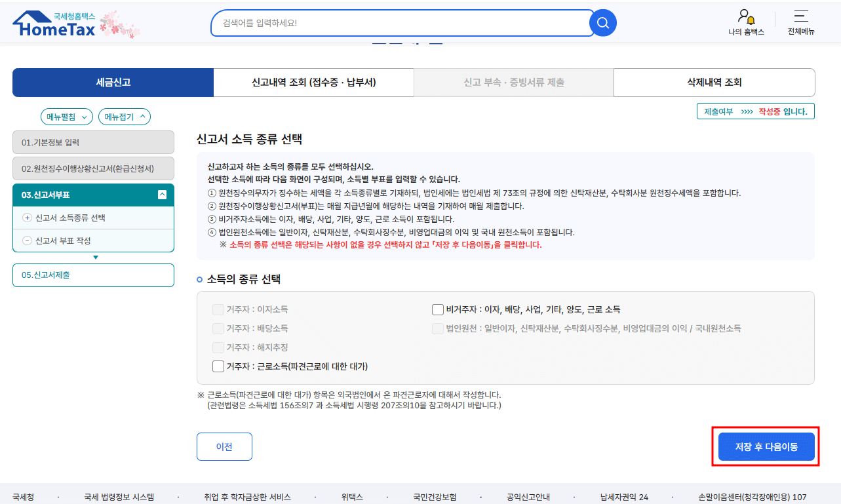
Task: Check the 비거주자 income types checkbox
Action: [x=437, y=309]
